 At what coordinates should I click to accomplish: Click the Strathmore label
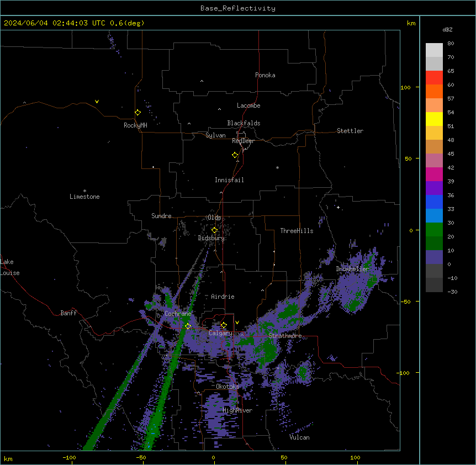coord(285,336)
